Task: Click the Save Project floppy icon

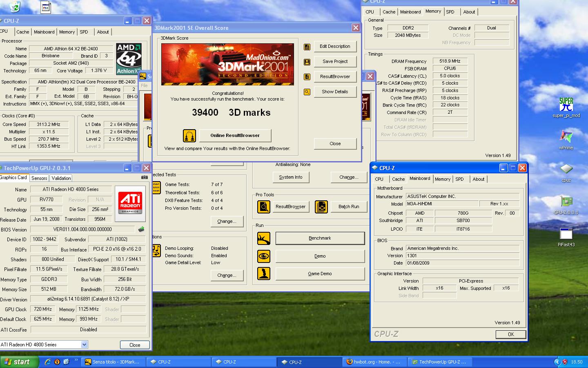Action: (x=307, y=62)
